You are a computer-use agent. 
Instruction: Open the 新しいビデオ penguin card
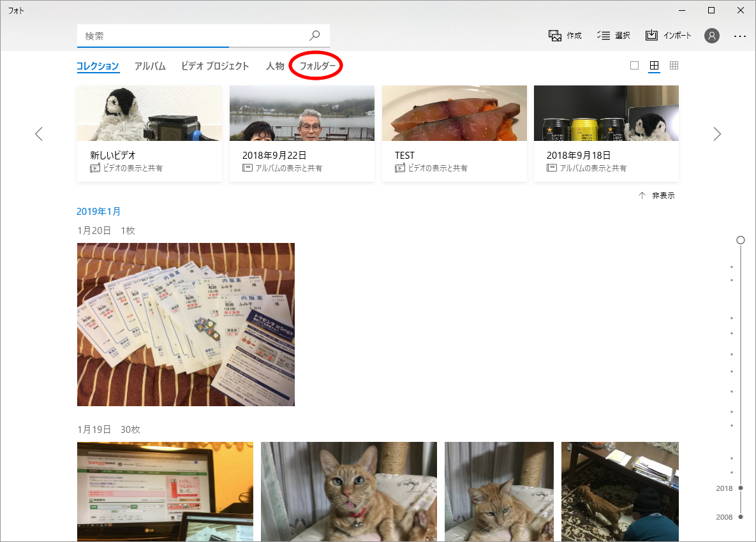coord(149,134)
